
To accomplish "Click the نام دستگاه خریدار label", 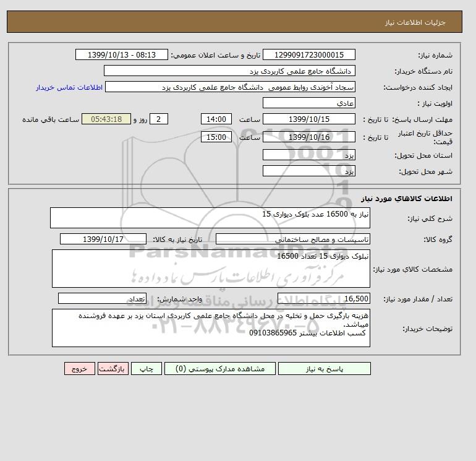I will (x=423, y=71).
